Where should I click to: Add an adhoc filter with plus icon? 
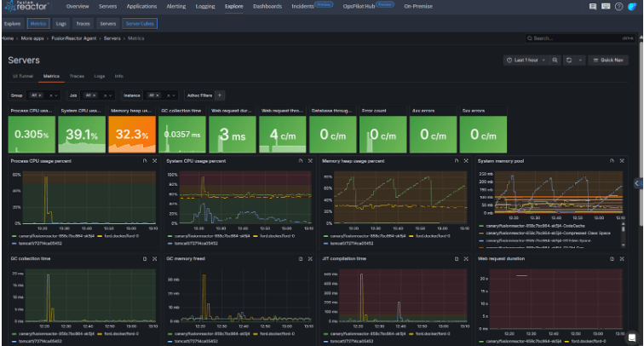tap(219, 95)
